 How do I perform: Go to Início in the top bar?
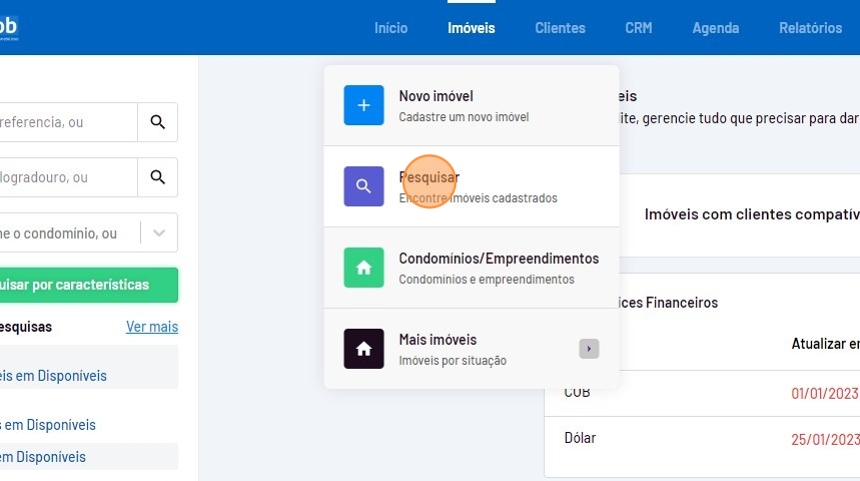(391, 28)
